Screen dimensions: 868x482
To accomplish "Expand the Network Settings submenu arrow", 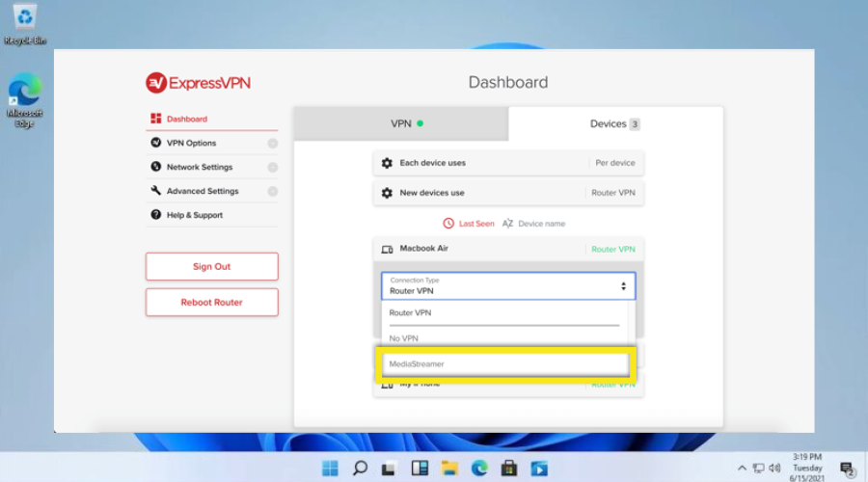I will (x=273, y=168).
